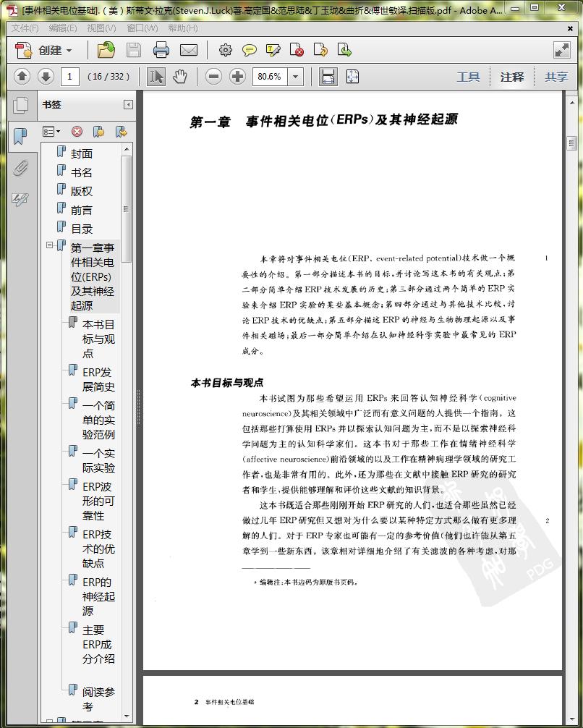Click the new bookmark icon
The width and height of the screenshot is (583, 728).
[98, 132]
